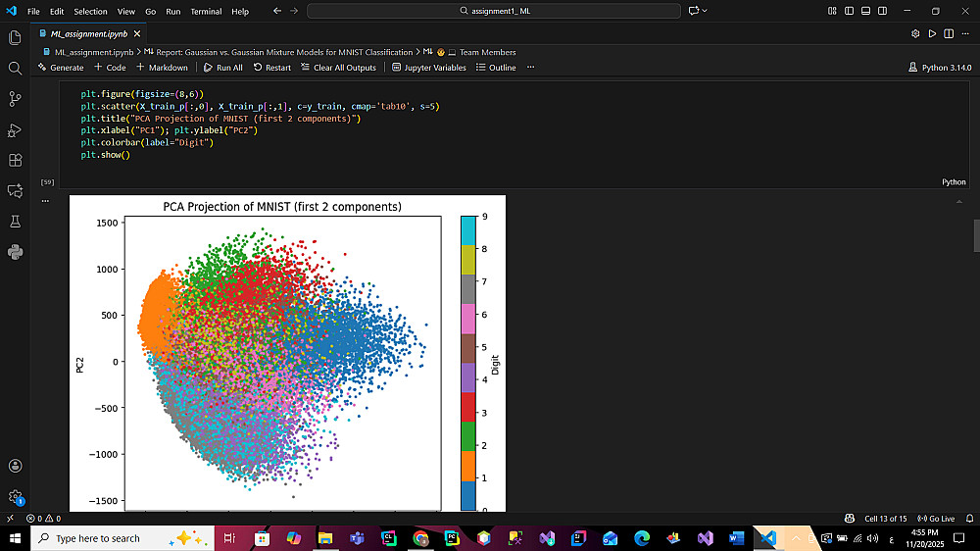Click the assignment1_ML command center search
This screenshot has height=551, width=980.
pyautogui.click(x=494, y=11)
